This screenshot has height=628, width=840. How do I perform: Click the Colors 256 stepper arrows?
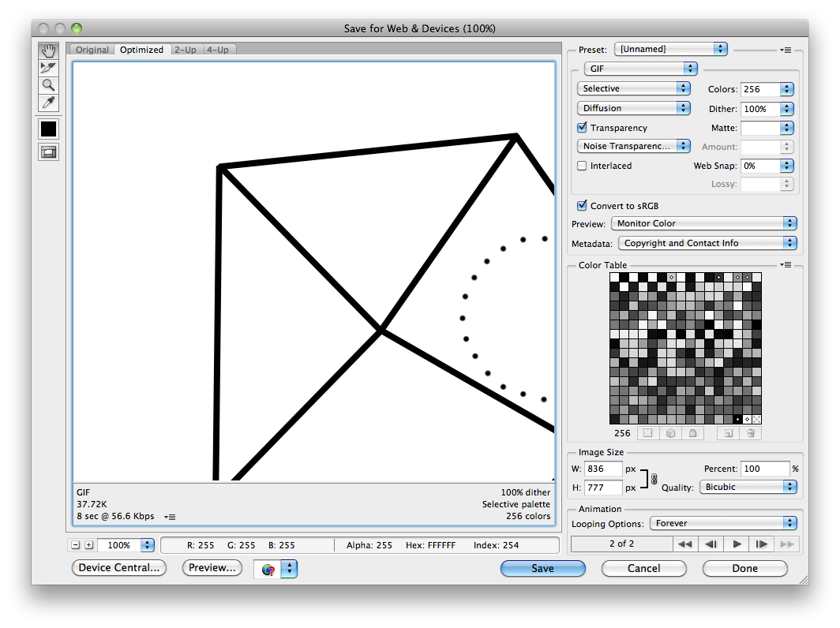point(786,89)
